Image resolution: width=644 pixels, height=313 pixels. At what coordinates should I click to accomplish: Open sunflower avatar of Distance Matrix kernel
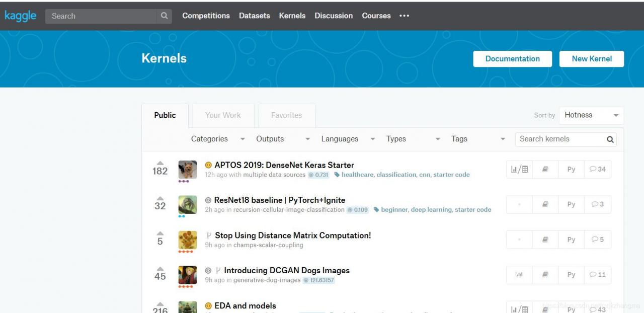tap(187, 240)
